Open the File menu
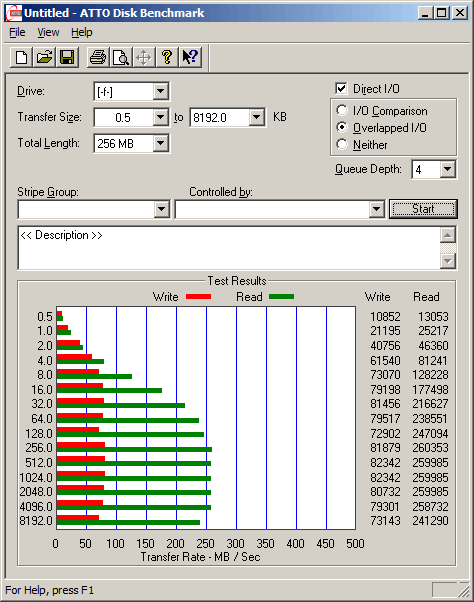This screenshot has width=474, height=602. click(x=17, y=32)
